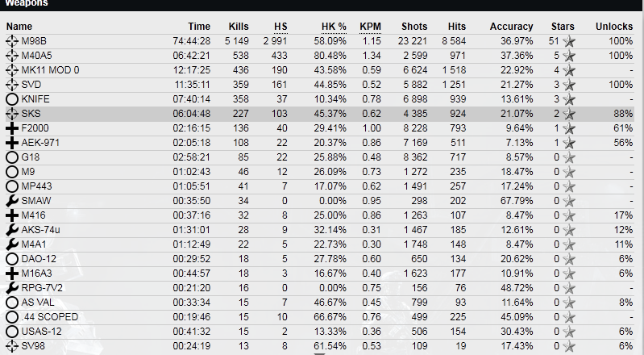Click the wrench icon next to SMAW
Image resolution: width=644 pixels, height=355 pixels.
11,201
